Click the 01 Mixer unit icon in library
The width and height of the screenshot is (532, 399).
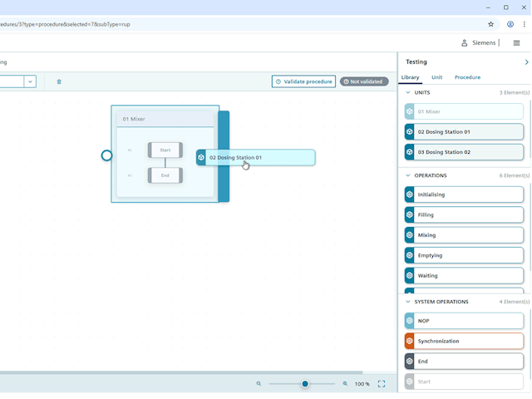pyautogui.click(x=410, y=111)
